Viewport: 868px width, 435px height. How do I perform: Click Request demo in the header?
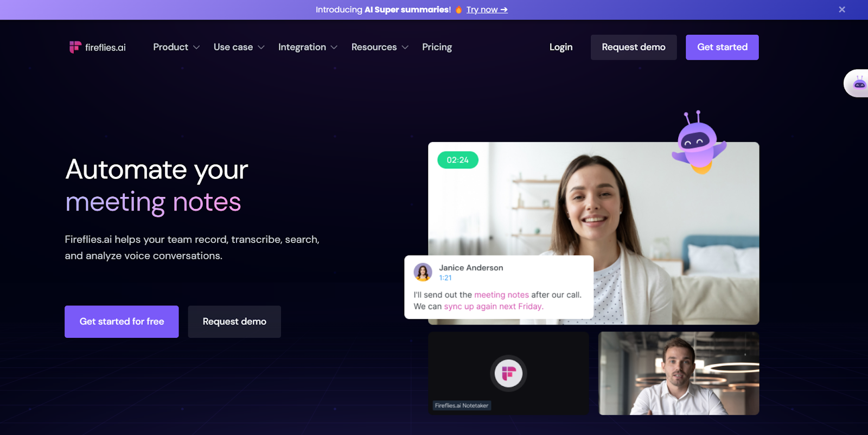pyautogui.click(x=634, y=47)
